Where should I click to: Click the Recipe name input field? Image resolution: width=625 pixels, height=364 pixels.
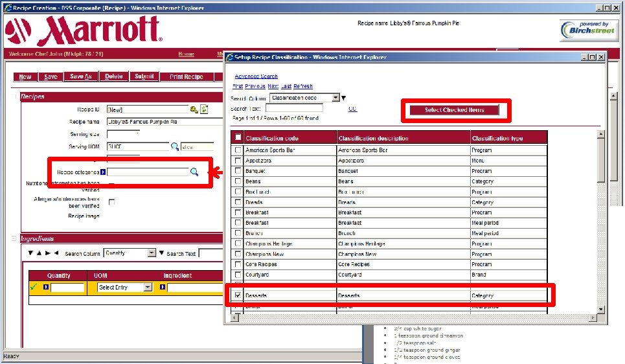(x=165, y=122)
